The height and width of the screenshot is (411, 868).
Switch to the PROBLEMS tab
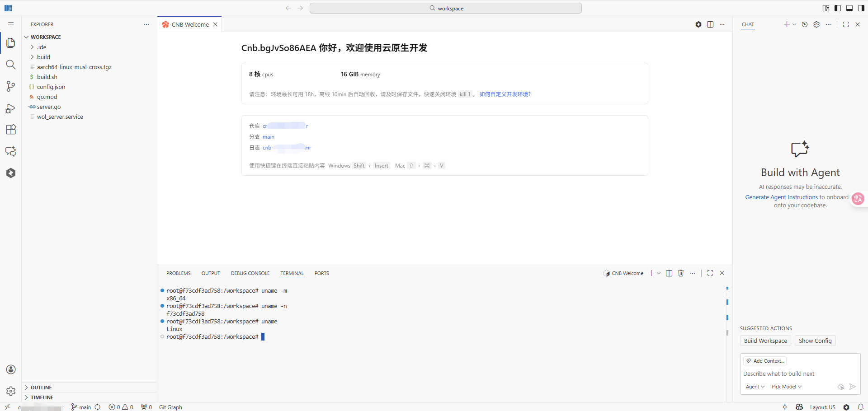coord(178,273)
